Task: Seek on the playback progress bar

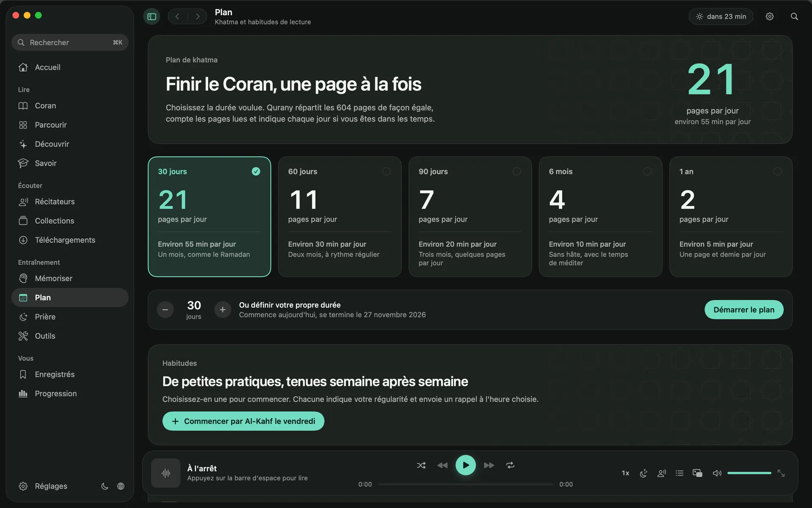Action: coord(466,484)
